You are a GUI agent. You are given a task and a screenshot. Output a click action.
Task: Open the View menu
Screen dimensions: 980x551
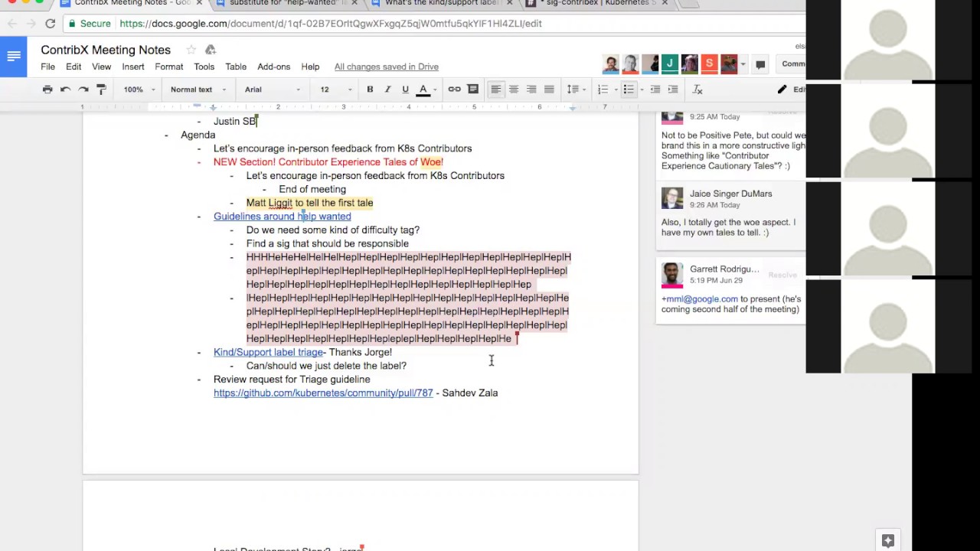[x=101, y=67]
